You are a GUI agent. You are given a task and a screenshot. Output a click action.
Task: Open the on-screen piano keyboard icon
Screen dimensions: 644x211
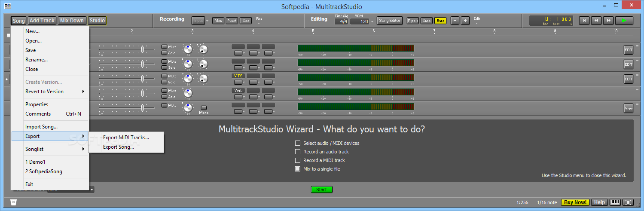[616, 202]
